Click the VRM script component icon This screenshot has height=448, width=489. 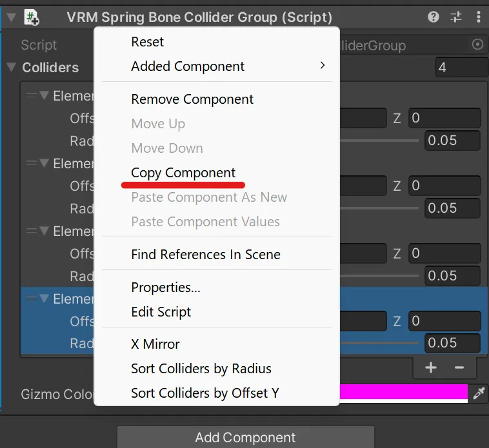tap(32, 17)
